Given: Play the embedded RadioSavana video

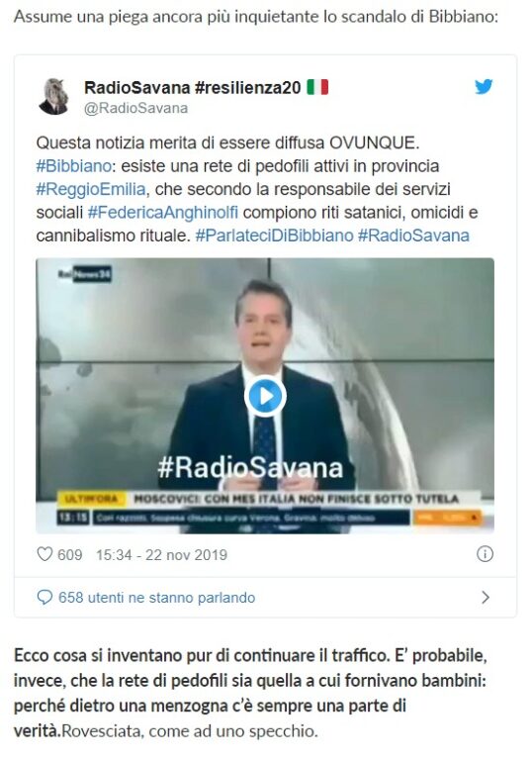Looking at the screenshot, I should pos(265,396).
